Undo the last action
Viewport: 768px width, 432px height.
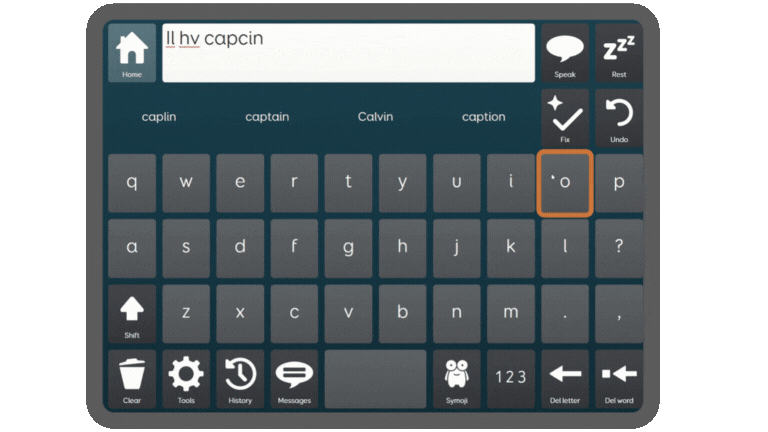click(619, 118)
